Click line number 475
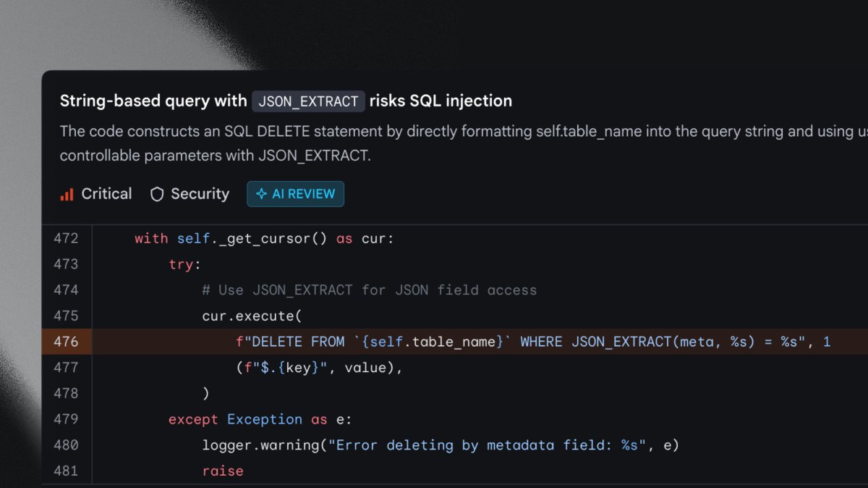 pyautogui.click(x=66, y=316)
